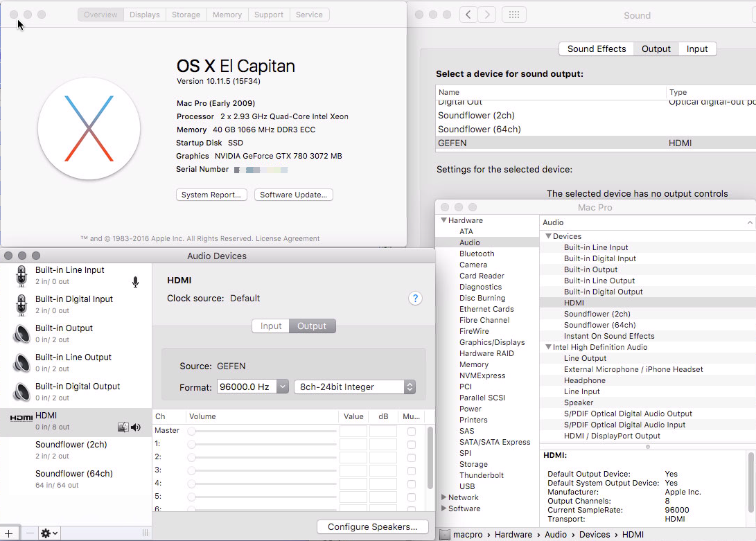
Task: Switch to the Storage tab in About This Mac
Action: click(x=186, y=15)
